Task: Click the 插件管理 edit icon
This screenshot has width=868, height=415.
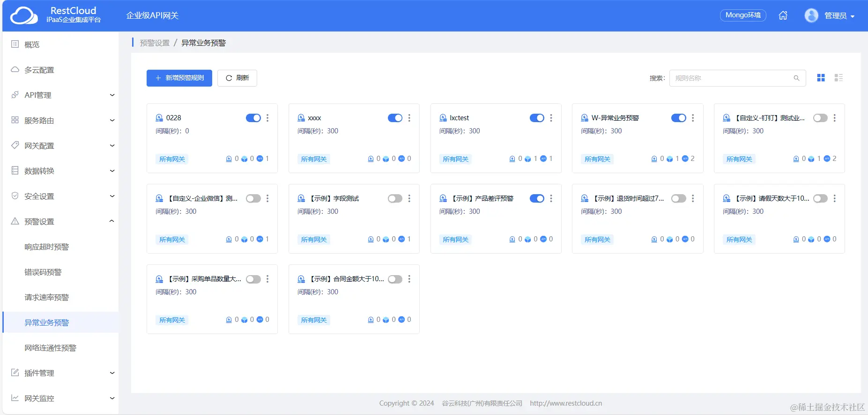Action: (15, 372)
